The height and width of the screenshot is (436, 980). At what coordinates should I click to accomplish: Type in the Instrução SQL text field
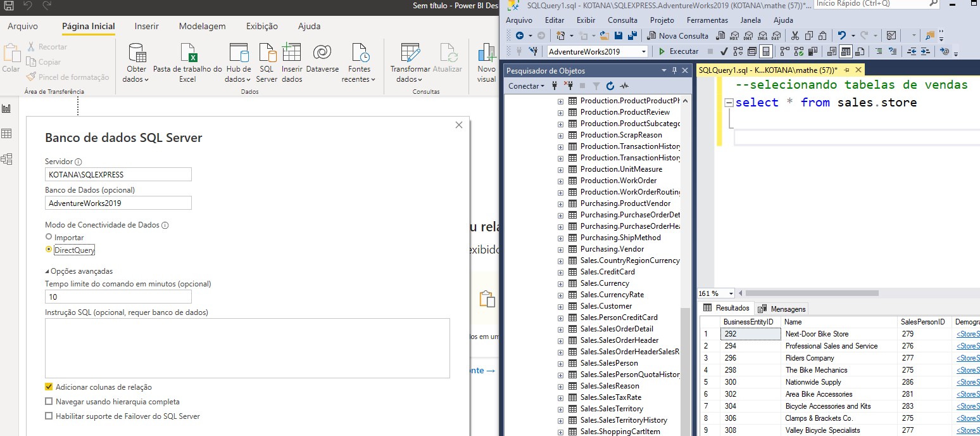(247, 347)
